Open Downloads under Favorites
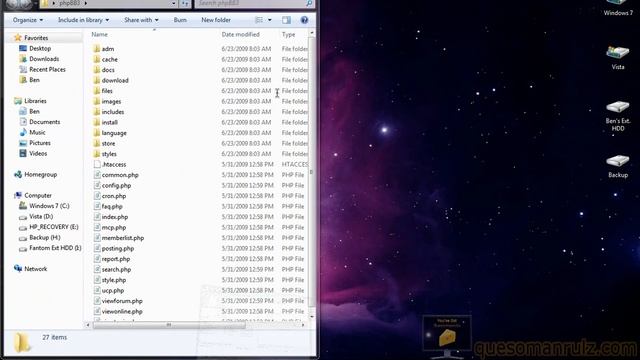The height and width of the screenshot is (360, 640). pyautogui.click(x=44, y=59)
